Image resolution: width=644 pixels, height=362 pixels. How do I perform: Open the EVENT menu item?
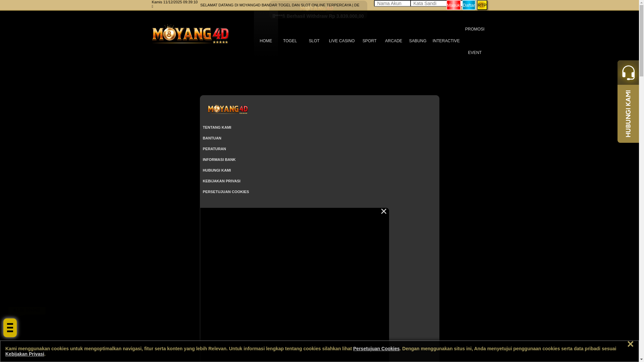(475, 53)
